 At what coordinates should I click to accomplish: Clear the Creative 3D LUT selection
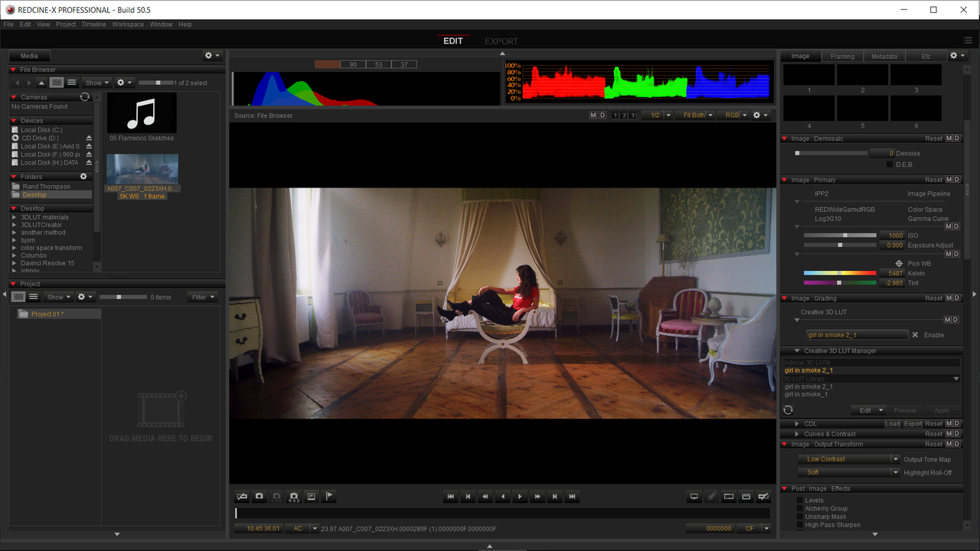[x=915, y=335]
